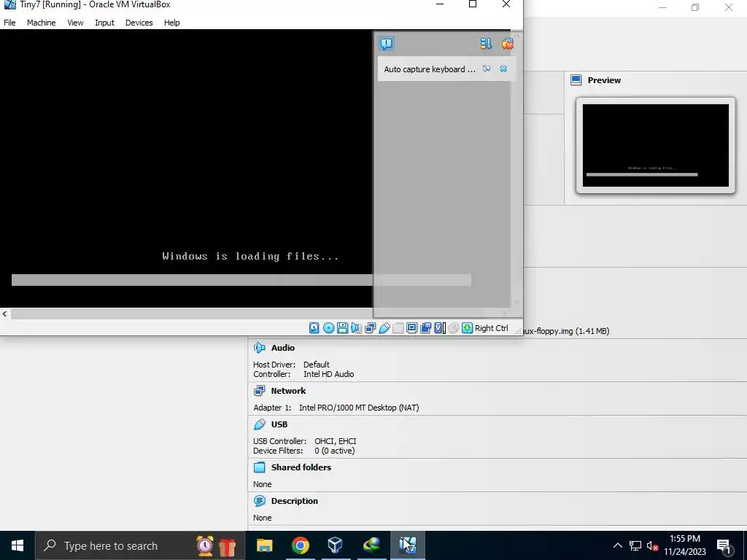Click the optical disk indicator icon
Screen dimensions: 747x560
pos(328,327)
